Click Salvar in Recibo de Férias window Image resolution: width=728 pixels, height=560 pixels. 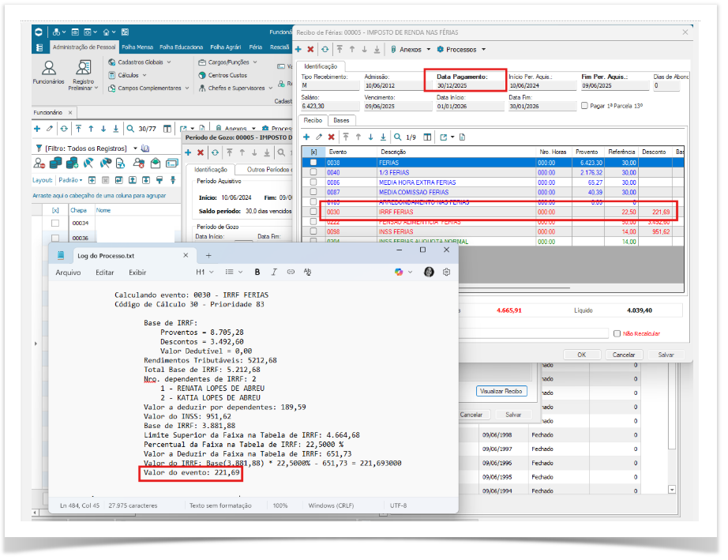666,355
